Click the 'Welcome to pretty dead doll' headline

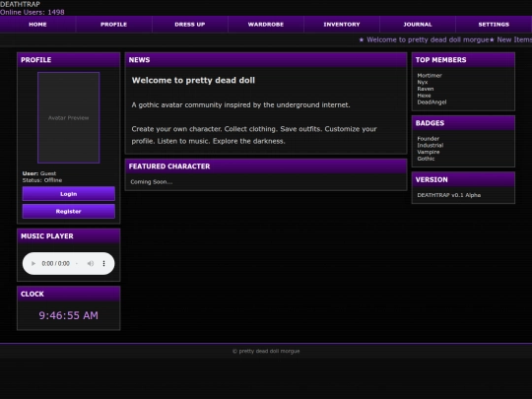click(x=193, y=80)
